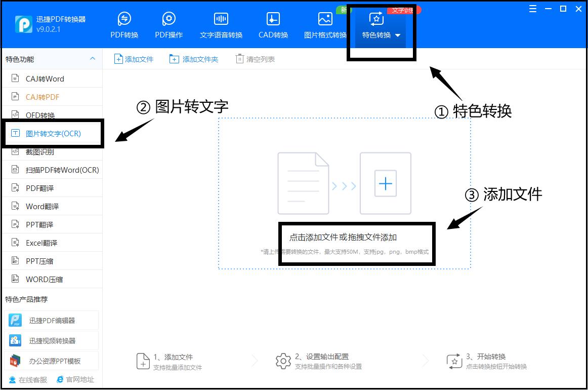Open the 图片格式转换 image format converter
Screen dimensions: 588x390
pos(325,23)
